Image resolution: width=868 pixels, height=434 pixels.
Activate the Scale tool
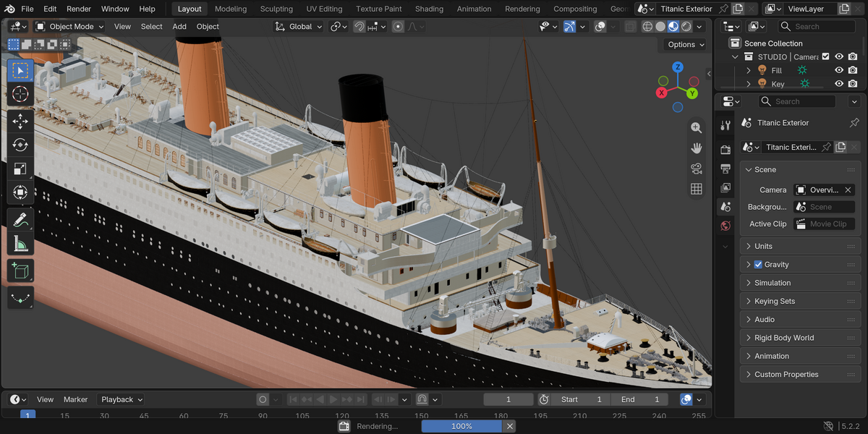(20, 169)
